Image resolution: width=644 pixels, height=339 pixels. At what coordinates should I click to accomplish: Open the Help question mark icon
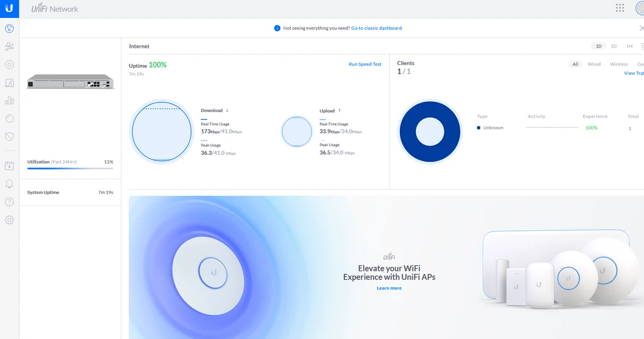9,202
